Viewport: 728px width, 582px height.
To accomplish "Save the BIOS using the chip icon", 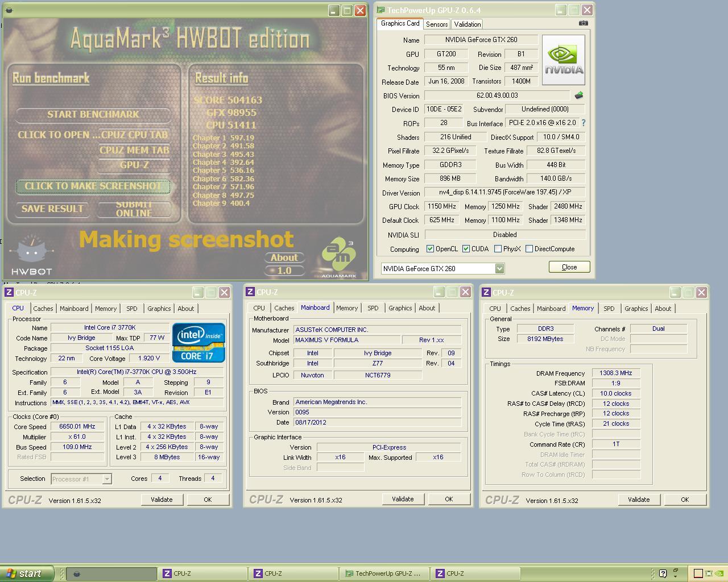I will (x=579, y=95).
